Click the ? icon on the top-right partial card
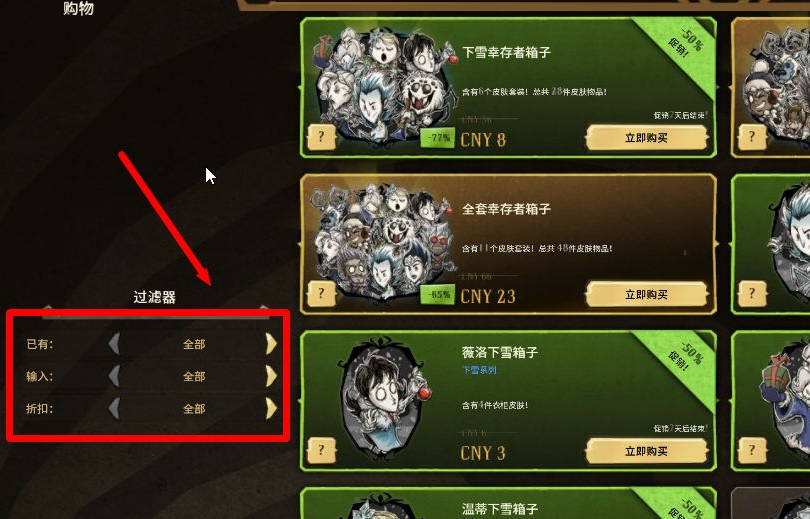The width and height of the screenshot is (810, 519). tap(752, 137)
